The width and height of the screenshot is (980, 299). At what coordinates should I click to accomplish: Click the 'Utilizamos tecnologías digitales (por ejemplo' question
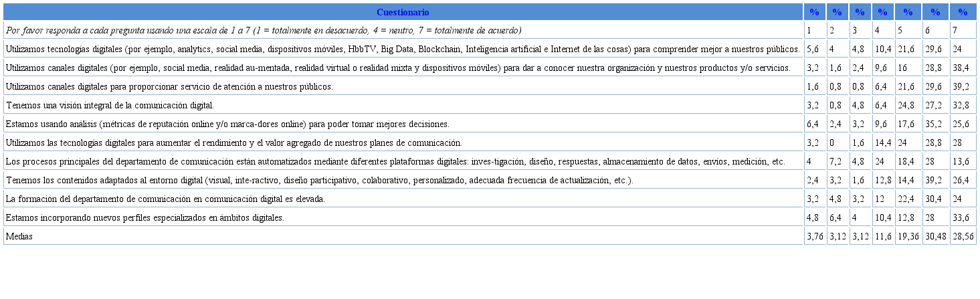click(x=402, y=49)
